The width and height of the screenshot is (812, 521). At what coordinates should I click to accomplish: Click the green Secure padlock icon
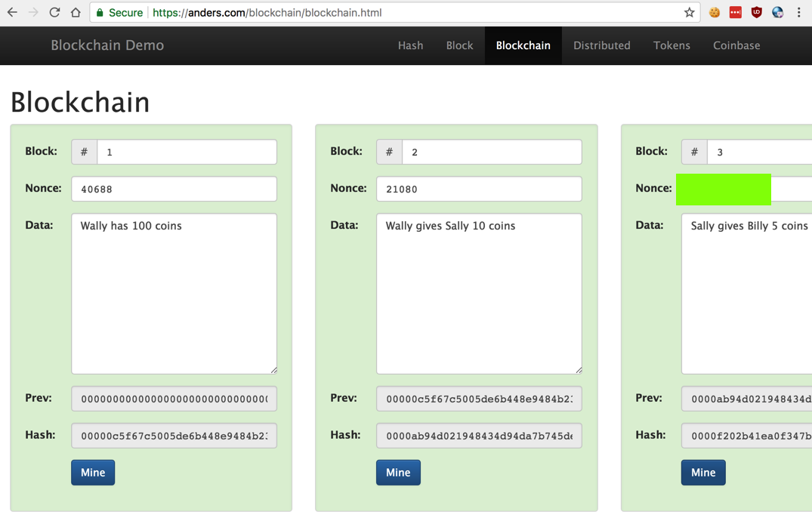point(100,12)
